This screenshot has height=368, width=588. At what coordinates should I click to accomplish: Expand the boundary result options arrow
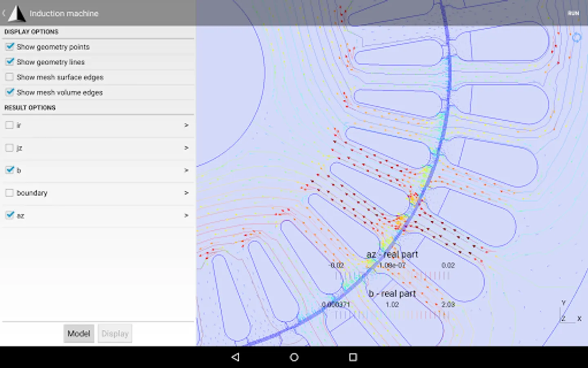click(186, 193)
